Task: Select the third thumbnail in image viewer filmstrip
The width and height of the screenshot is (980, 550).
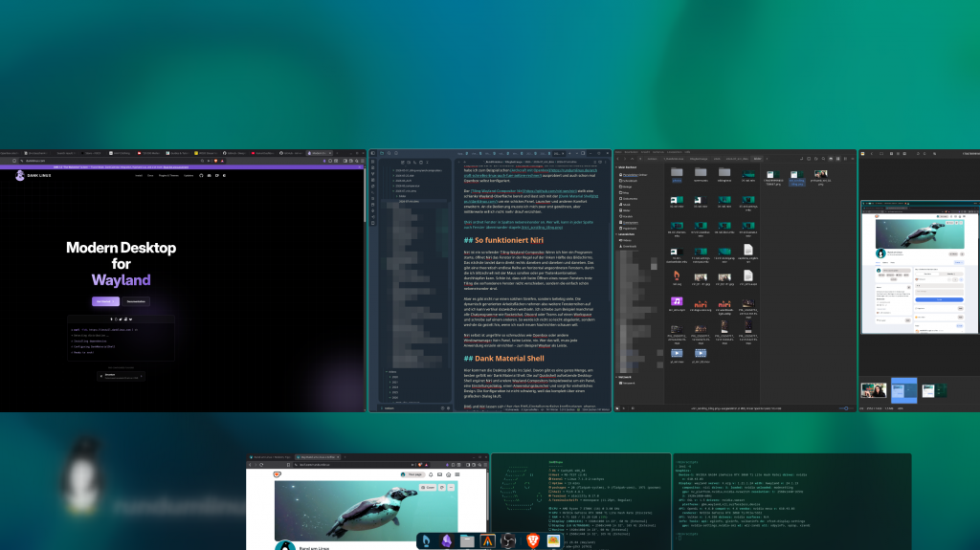Action: tap(934, 390)
